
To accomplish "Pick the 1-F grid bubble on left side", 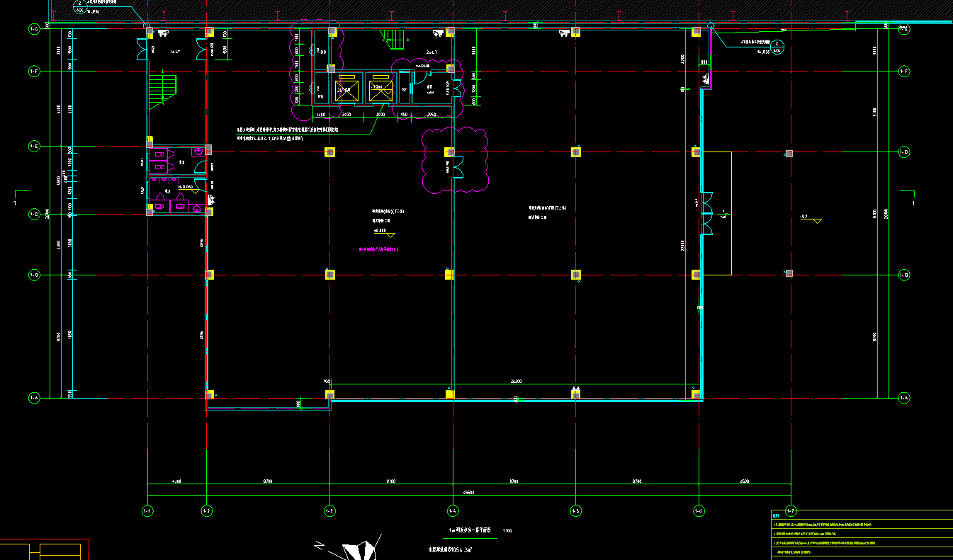I will coord(33,71).
